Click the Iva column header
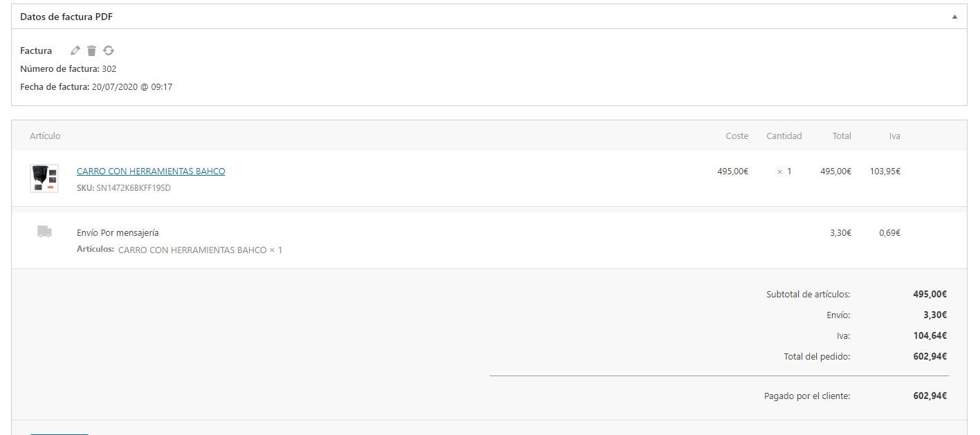Screen dimensions: 980x435 pos(894,136)
